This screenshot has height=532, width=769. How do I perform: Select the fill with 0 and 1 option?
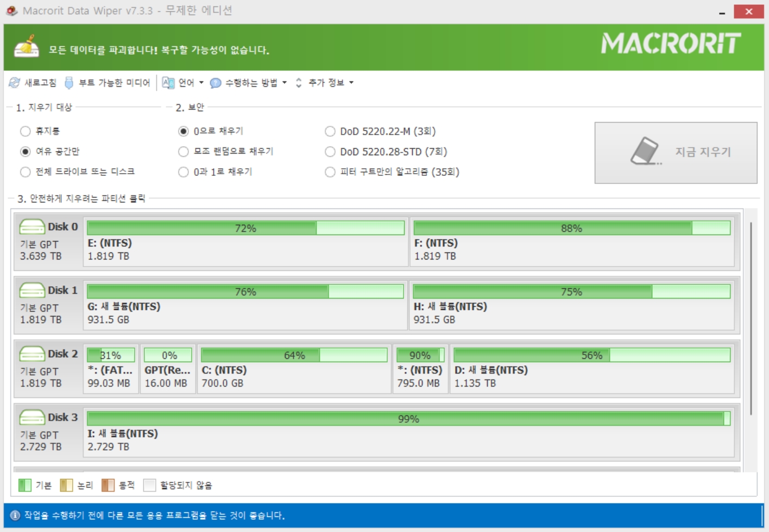pos(184,172)
